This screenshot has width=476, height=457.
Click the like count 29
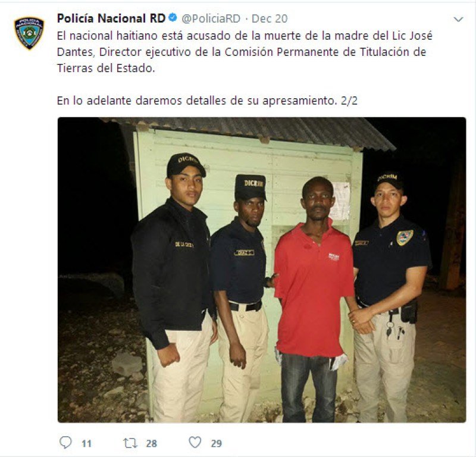(x=217, y=444)
